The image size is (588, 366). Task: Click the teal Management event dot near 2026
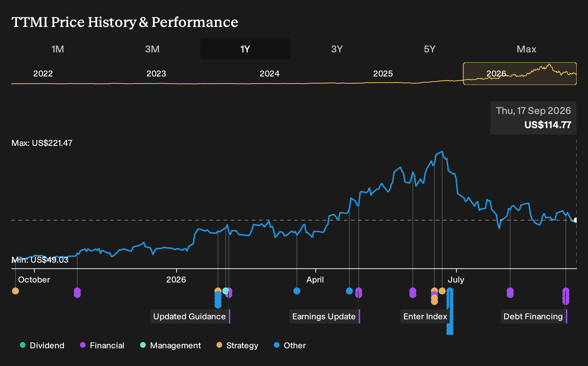(x=225, y=291)
